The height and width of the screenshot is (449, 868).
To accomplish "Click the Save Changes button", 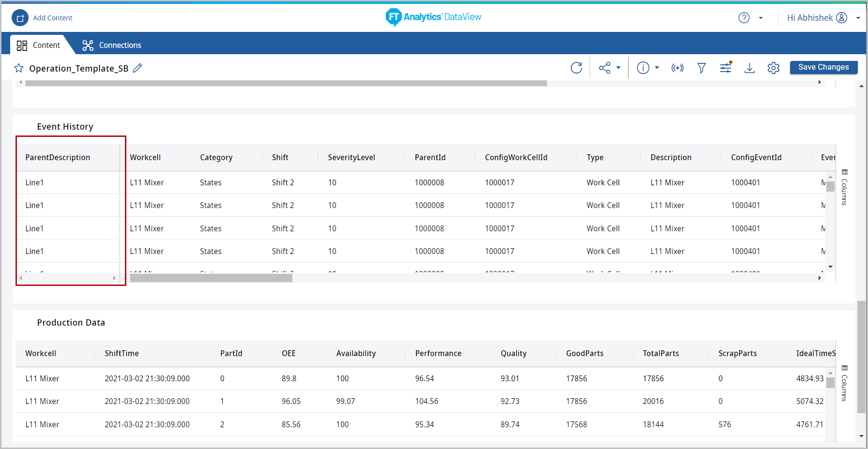I will [823, 67].
